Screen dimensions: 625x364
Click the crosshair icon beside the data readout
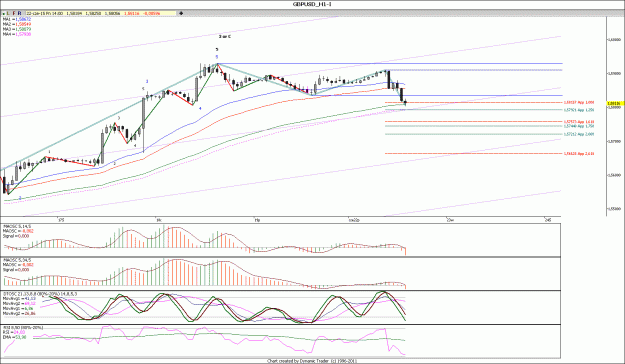click(x=181, y=13)
